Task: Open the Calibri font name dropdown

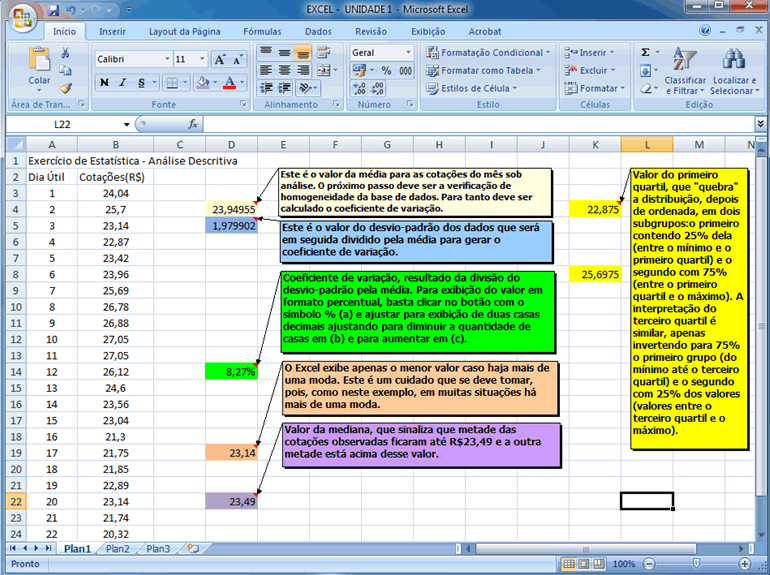Action: click(x=166, y=59)
